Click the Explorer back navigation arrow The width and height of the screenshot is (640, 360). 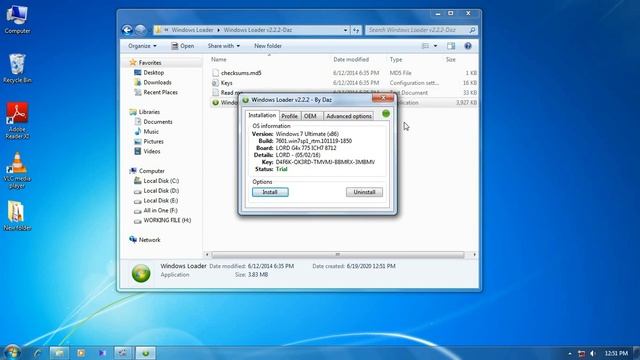[x=127, y=30]
